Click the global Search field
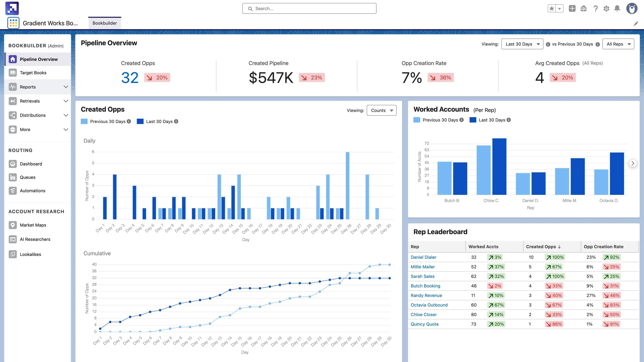The width and height of the screenshot is (644, 362). pos(309,9)
